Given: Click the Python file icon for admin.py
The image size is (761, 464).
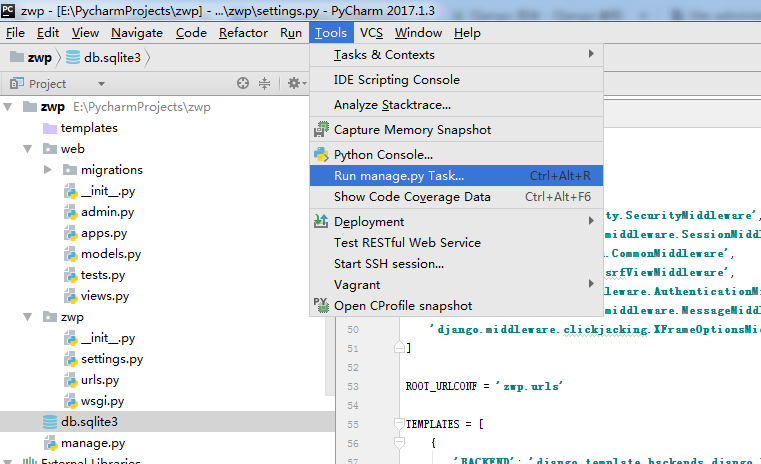Looking at the screenshot, I should click(71, 212).
